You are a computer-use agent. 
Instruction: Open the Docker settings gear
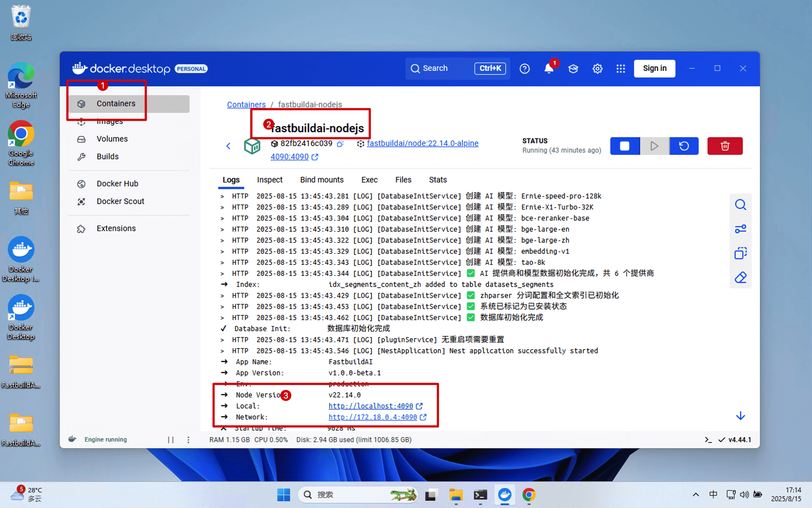pos(597,69)
